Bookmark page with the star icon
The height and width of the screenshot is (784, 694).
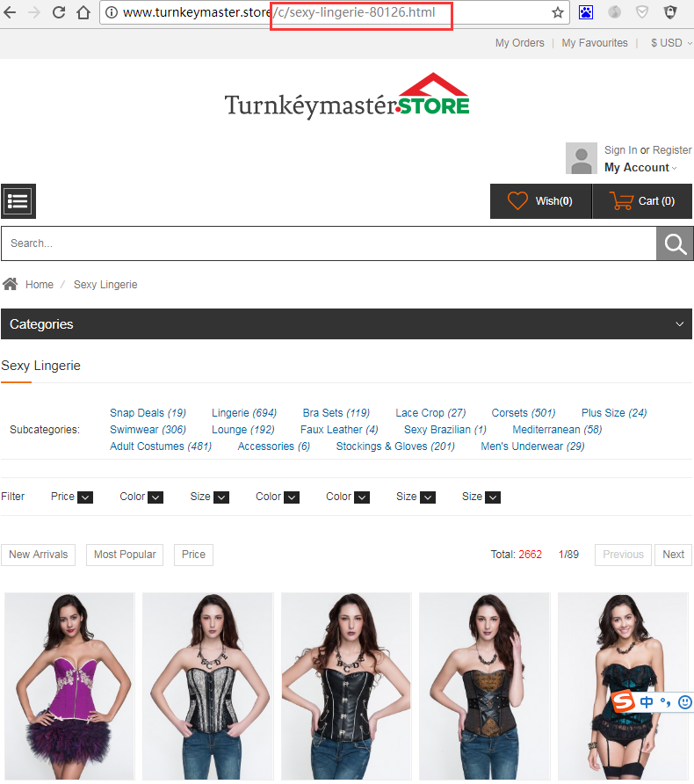(x=557, y=12)
